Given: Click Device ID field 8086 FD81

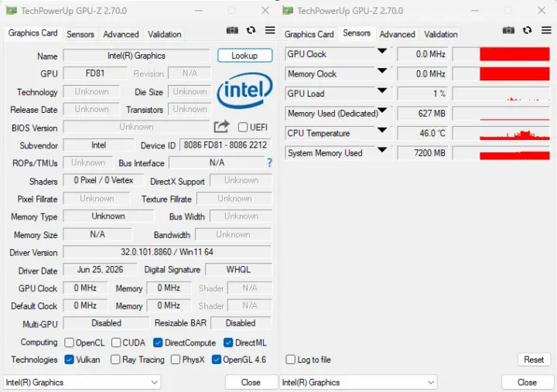Looking at the screenshot, I should (226, 145).
